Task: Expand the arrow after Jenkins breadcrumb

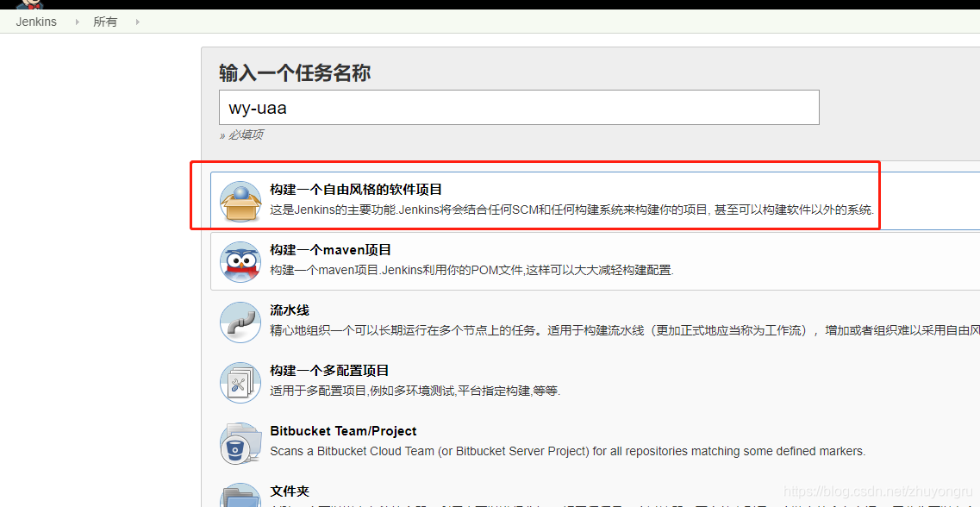Action: pos(77,22)
